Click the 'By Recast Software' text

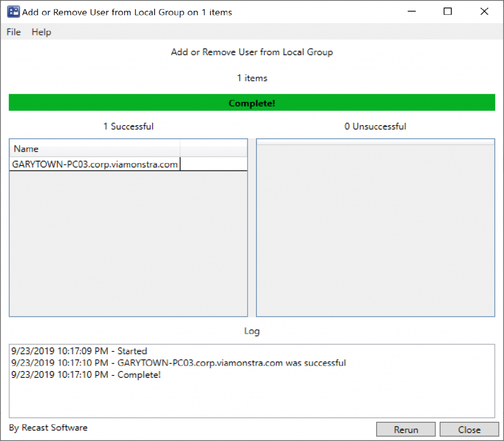click(48, 428)
